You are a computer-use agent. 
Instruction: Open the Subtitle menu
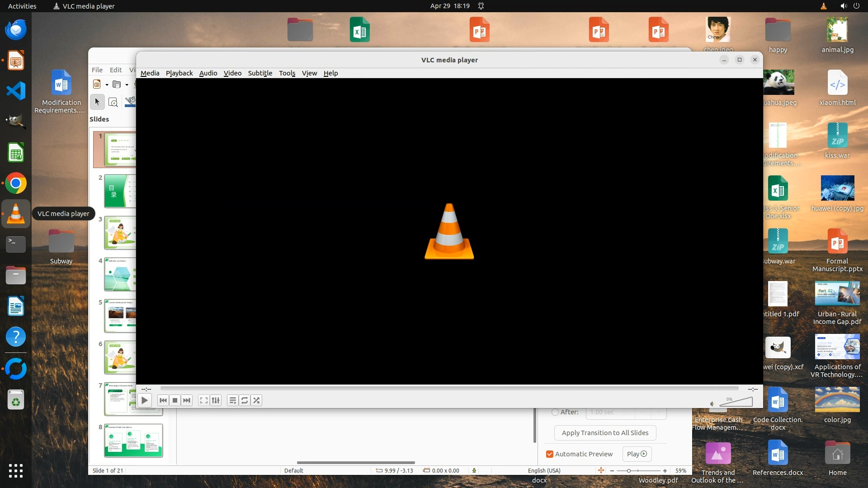coord(260,73)
